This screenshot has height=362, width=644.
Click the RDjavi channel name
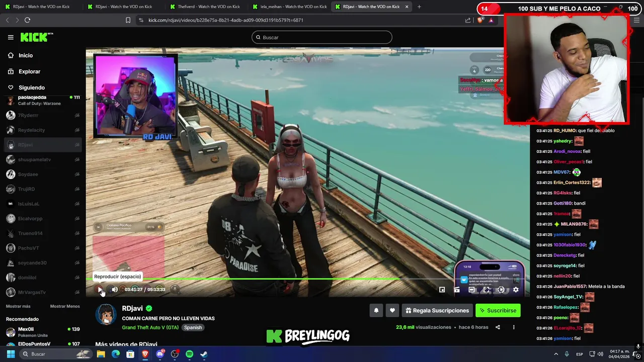(132, 308)
